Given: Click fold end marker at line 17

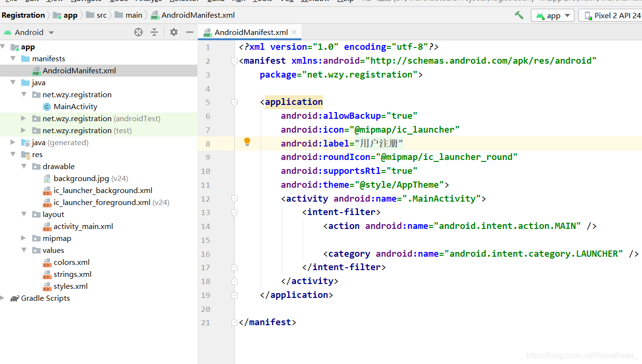Looking at the screenshot, I should (234, 267).
